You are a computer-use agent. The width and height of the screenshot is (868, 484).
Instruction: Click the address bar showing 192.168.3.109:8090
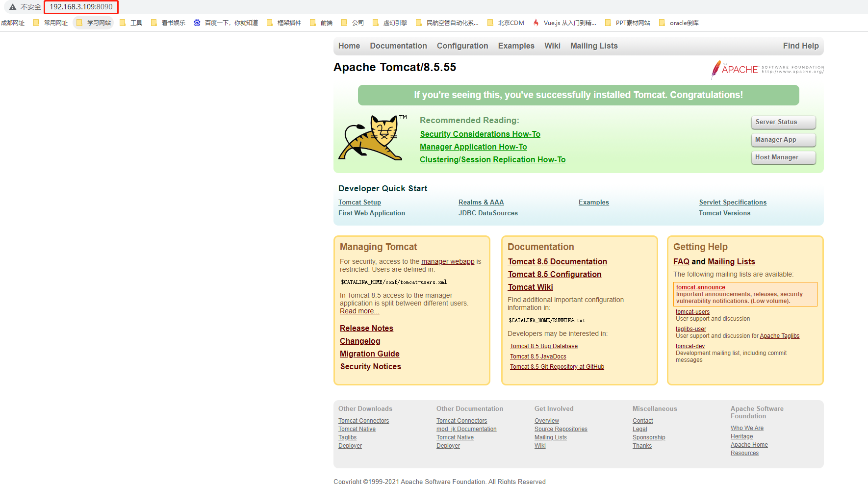81,7
